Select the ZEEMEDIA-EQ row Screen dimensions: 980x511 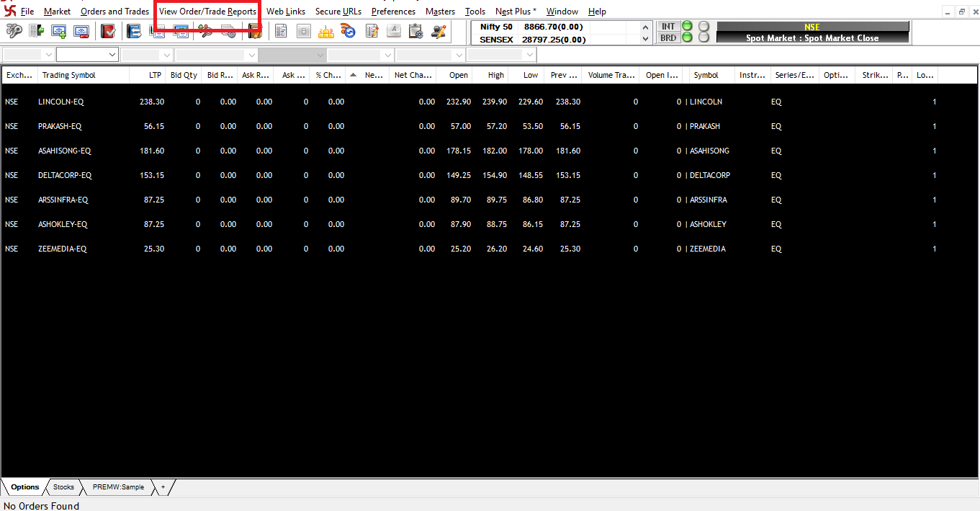tap(490, 249)
